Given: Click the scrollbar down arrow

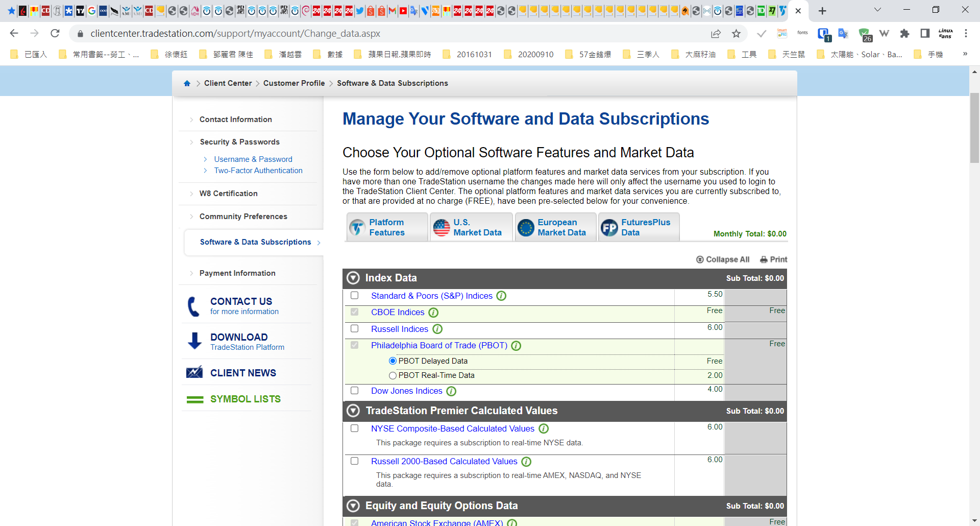Looking at the screenshot, I should [x=974, y=520].
